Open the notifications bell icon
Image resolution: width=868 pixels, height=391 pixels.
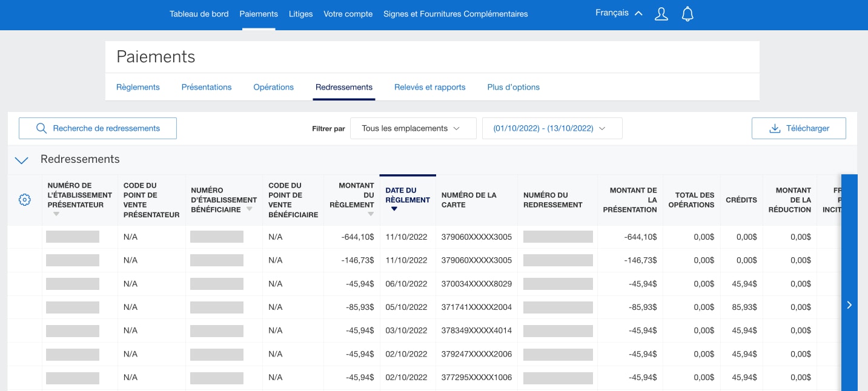687,13
